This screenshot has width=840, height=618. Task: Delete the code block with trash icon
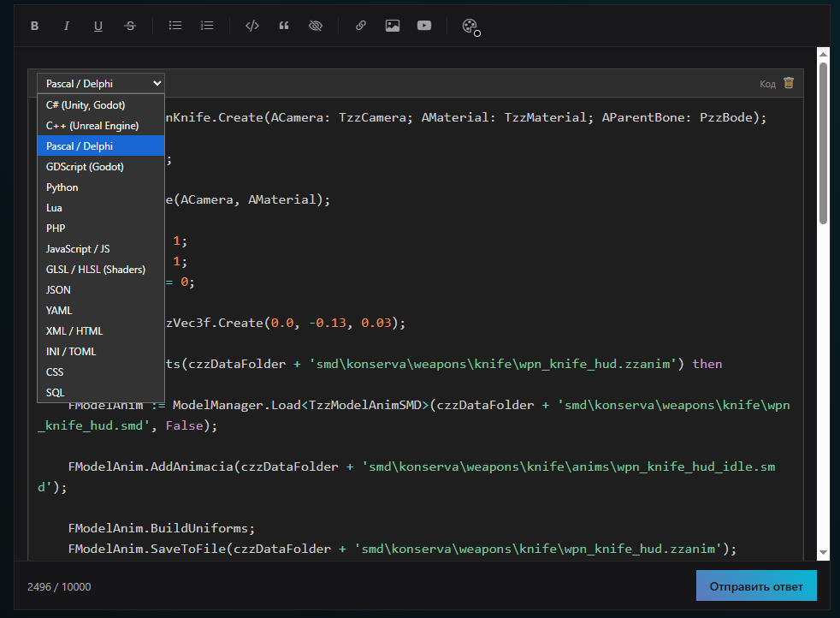[x=789, y=83]
